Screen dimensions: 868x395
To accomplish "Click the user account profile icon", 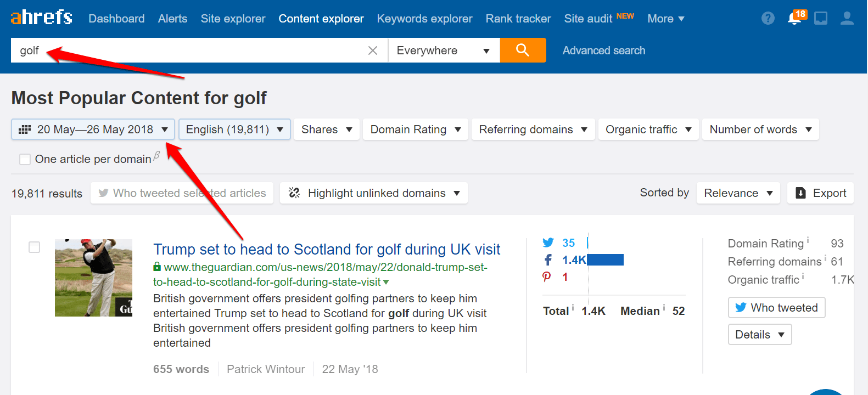I will 847,19.
